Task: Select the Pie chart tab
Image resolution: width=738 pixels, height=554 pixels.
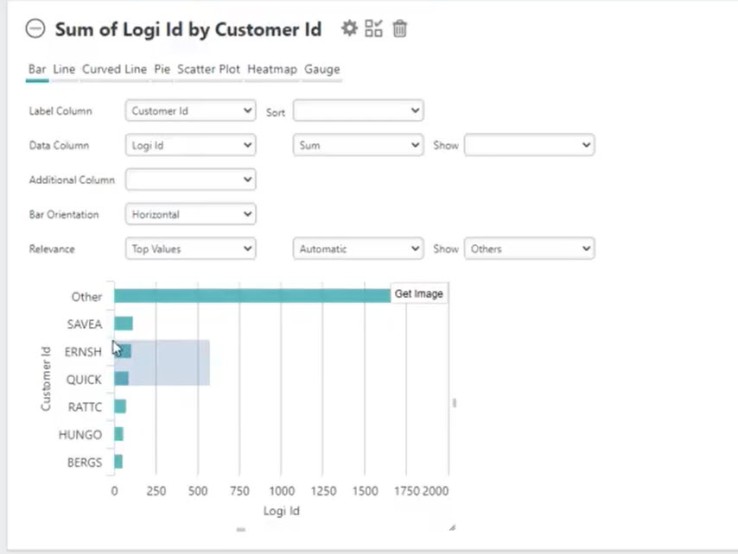Action: coord(162,70)
